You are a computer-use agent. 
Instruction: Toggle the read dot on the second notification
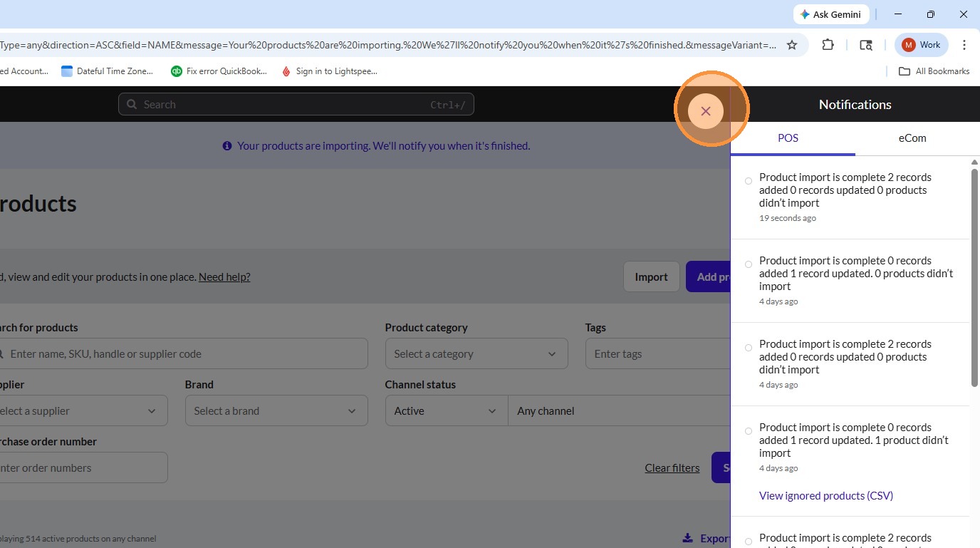(x=749, y=264)
